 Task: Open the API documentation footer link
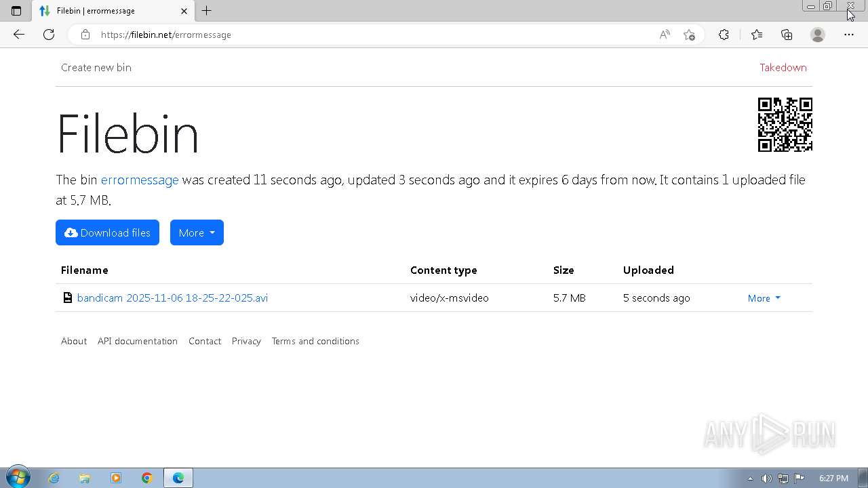pos(138,341)
